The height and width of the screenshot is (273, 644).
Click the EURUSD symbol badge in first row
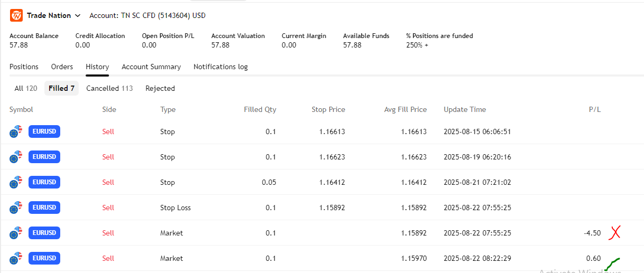[44, 131]
